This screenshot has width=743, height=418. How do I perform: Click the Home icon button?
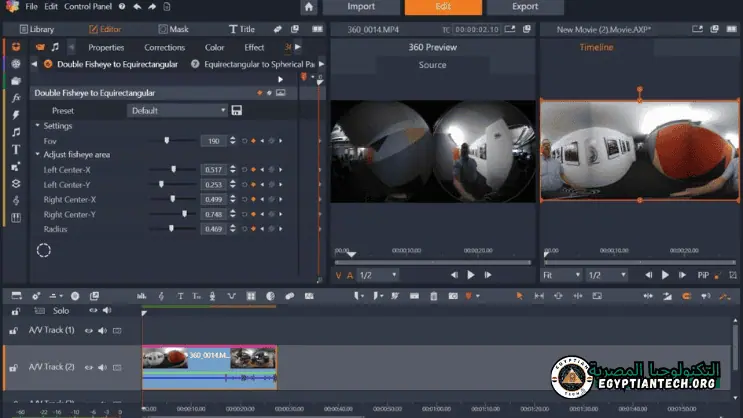click(309, 7)
